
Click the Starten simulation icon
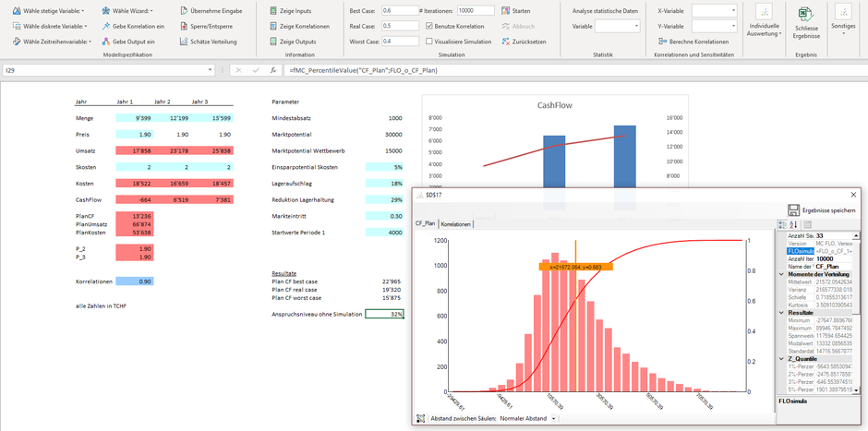[505, 10]
